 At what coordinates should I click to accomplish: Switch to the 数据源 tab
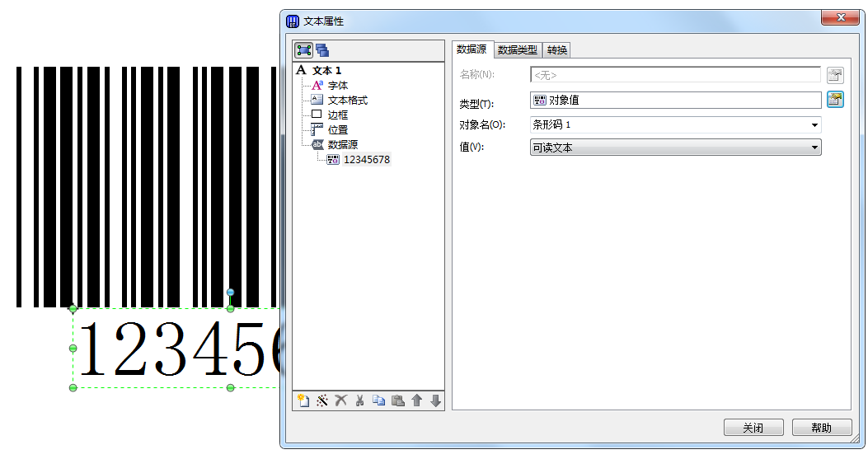click(472, 49)
